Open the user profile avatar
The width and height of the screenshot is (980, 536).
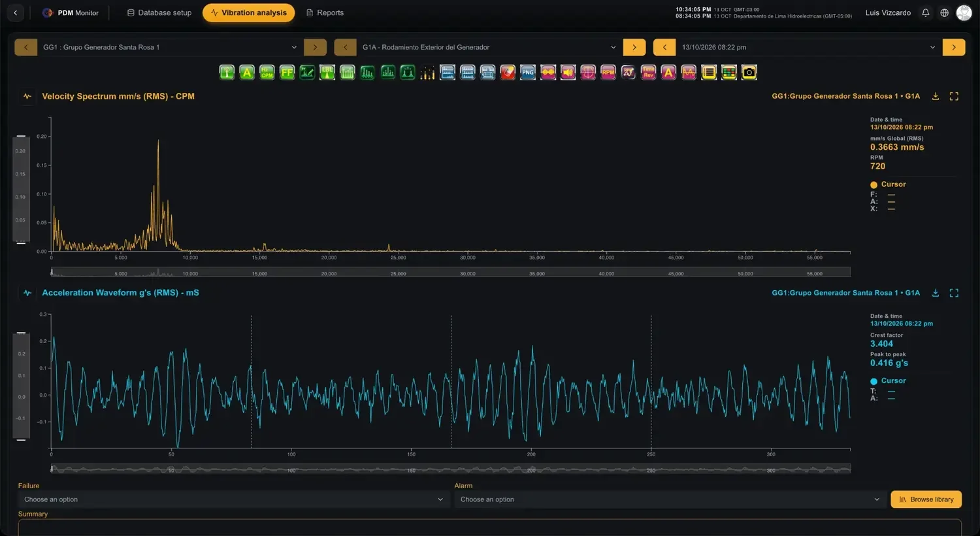964,12
